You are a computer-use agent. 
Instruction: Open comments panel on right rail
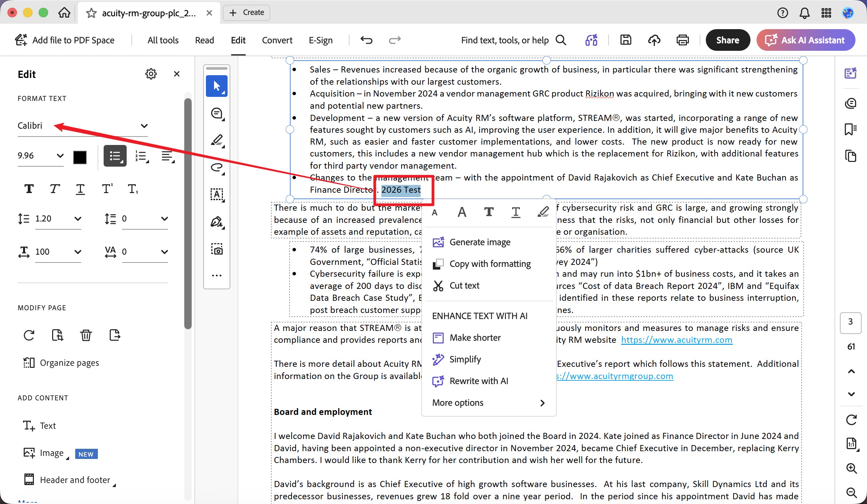850,103
